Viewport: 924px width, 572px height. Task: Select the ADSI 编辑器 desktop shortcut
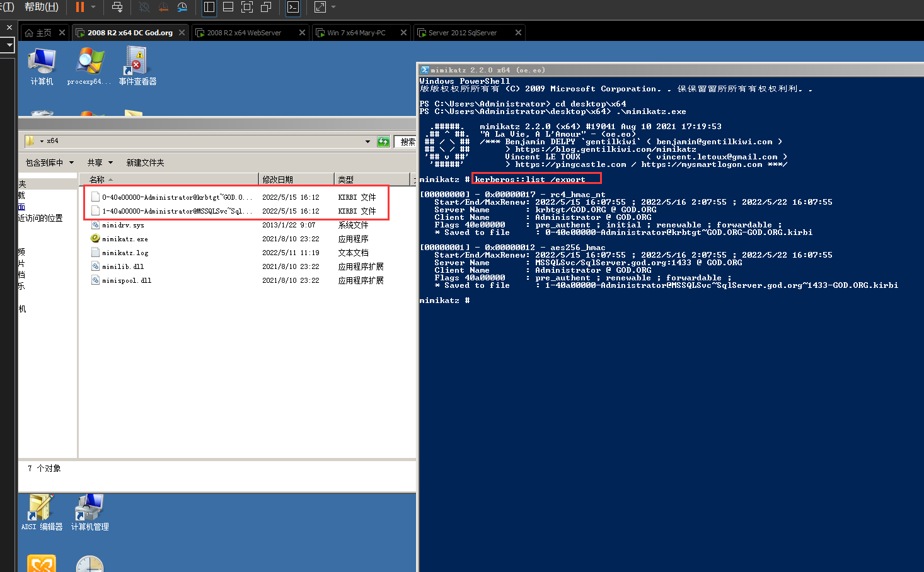coord(42,513)
